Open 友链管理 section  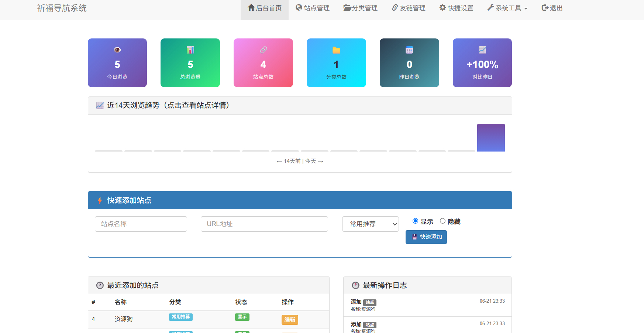[x=409, y=8]
